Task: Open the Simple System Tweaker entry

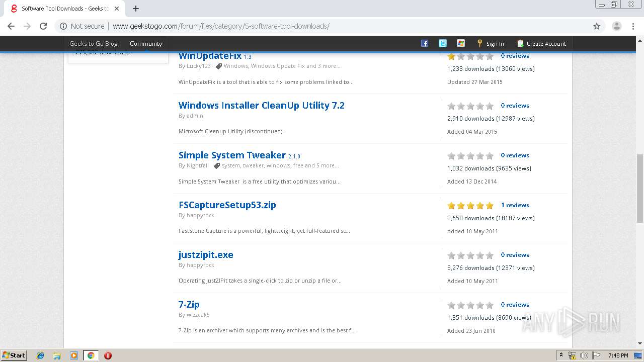Action: 232,155
